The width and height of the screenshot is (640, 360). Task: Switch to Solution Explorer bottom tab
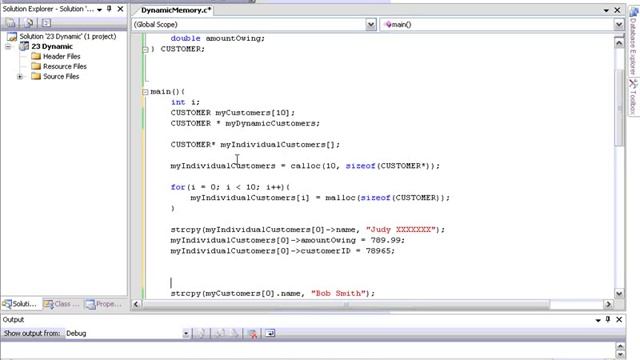point(20,304)
